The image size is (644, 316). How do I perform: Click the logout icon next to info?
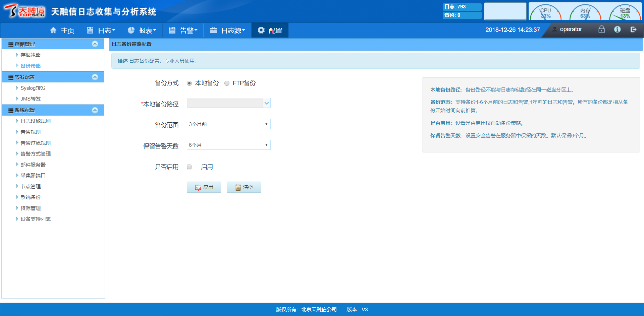coord(633,29)
